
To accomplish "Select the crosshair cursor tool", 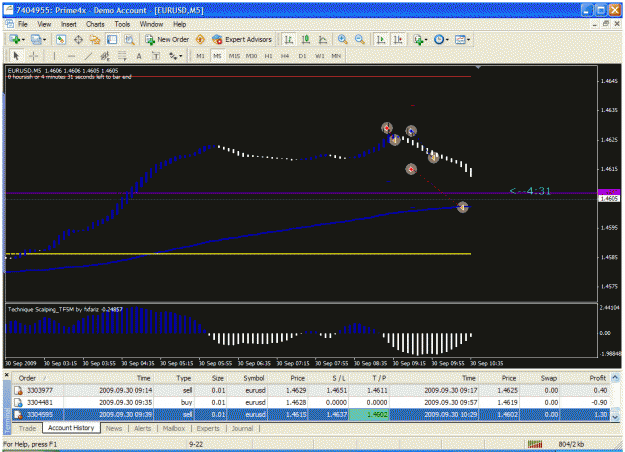I will [x=34, y=56].
